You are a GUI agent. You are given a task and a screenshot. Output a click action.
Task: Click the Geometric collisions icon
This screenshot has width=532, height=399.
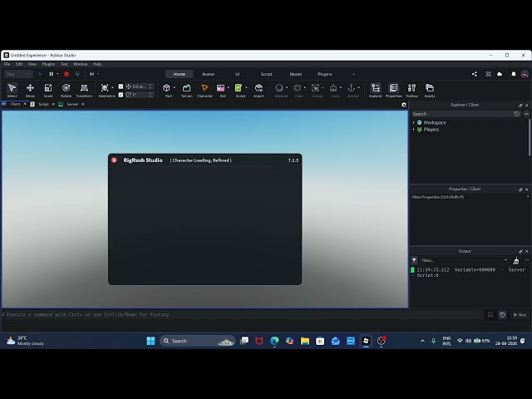(x=105, y=88)
